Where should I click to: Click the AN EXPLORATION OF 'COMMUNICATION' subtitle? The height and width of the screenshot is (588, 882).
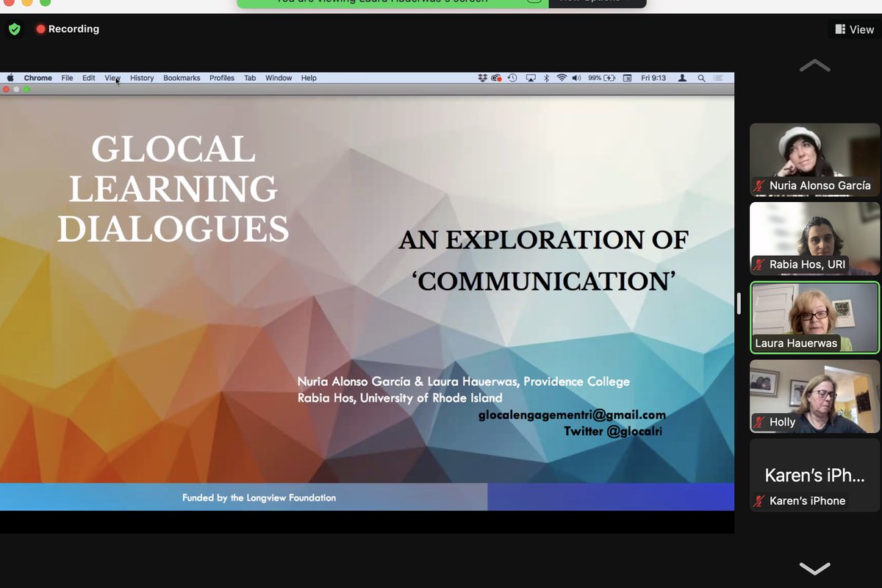(544, 260)
